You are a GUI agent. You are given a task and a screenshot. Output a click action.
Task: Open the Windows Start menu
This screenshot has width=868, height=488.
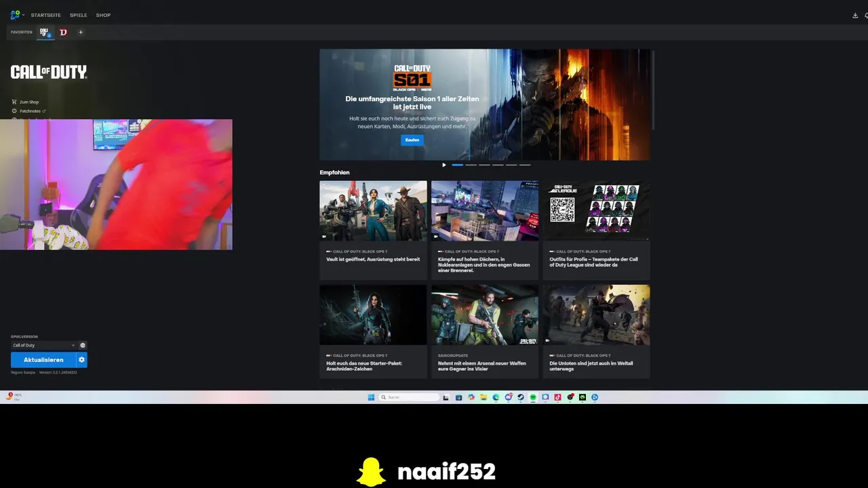(x=371, y=397)
